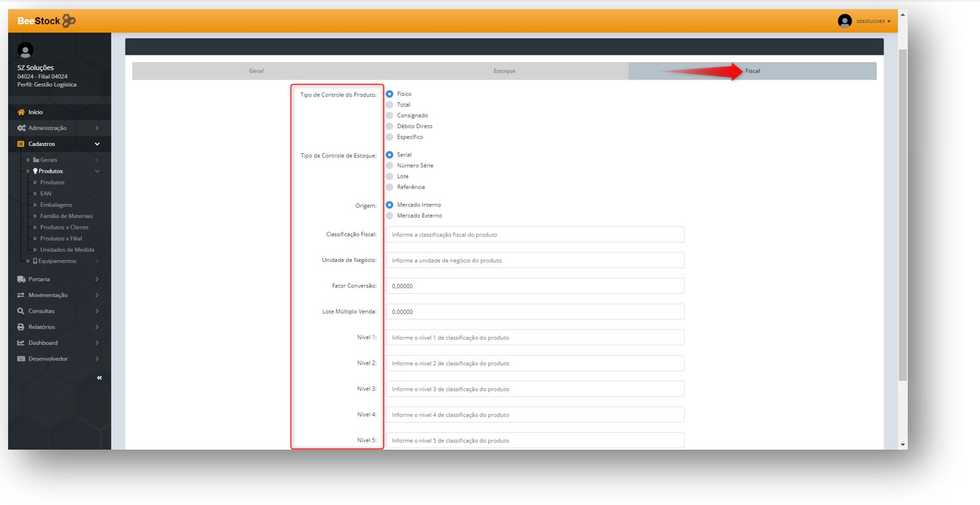The height and width of the screenshot is (505, 980).
Task: Click the home icon beside Início
Action: pos(21,112)
